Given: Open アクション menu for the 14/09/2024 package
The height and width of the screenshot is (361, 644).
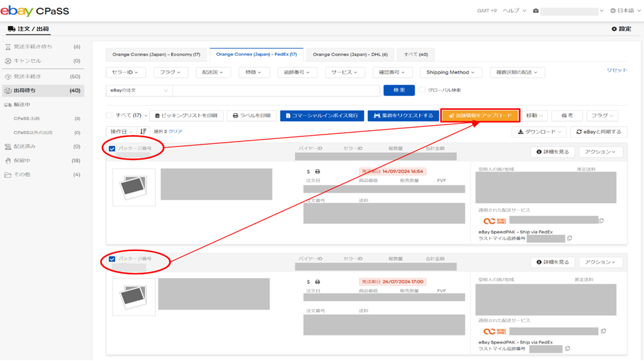Looking at the screenshot, I should click(601, 152).
